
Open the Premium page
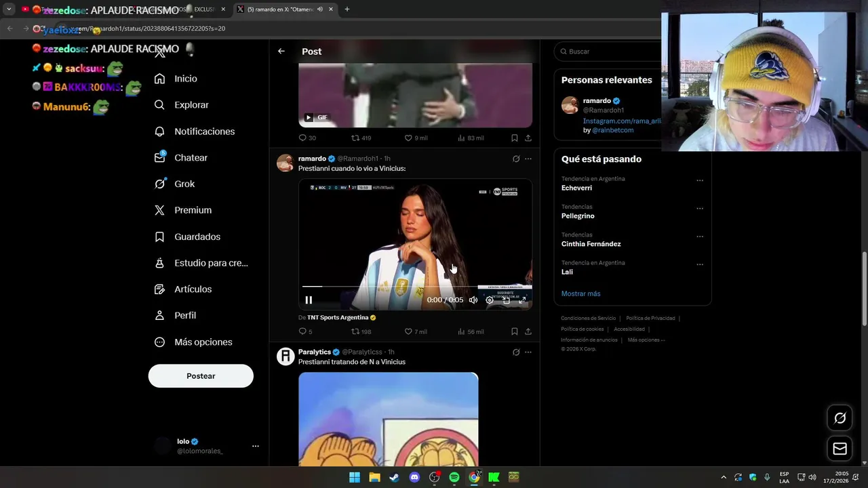point(183,210)
